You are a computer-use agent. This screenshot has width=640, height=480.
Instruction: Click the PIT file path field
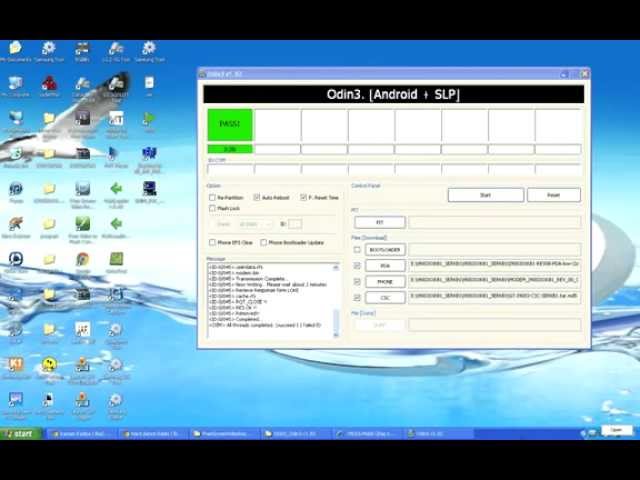click(495, 222)
